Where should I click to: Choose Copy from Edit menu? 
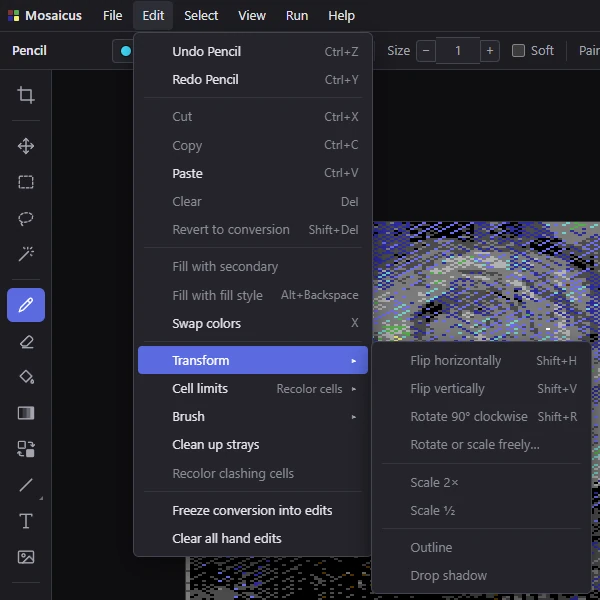tap(253, 145)
